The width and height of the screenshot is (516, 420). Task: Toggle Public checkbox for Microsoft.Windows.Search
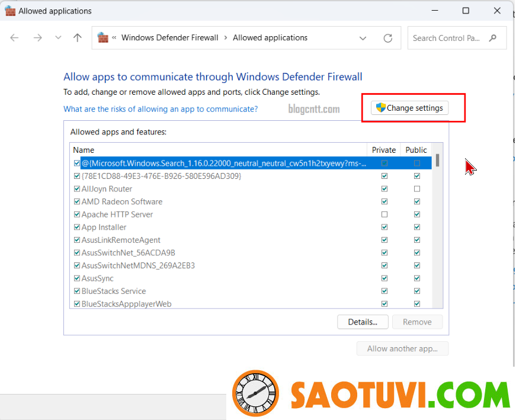(x=417, y=163)
